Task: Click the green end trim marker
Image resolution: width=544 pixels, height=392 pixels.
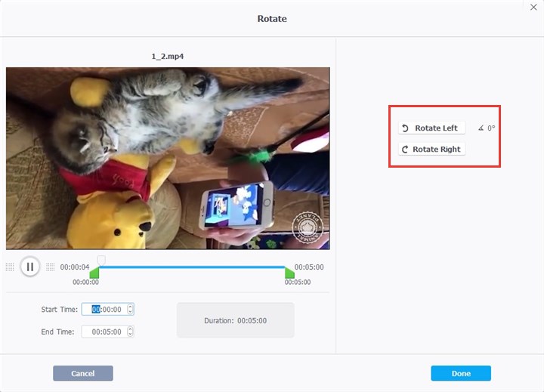Action: (289, 273)
